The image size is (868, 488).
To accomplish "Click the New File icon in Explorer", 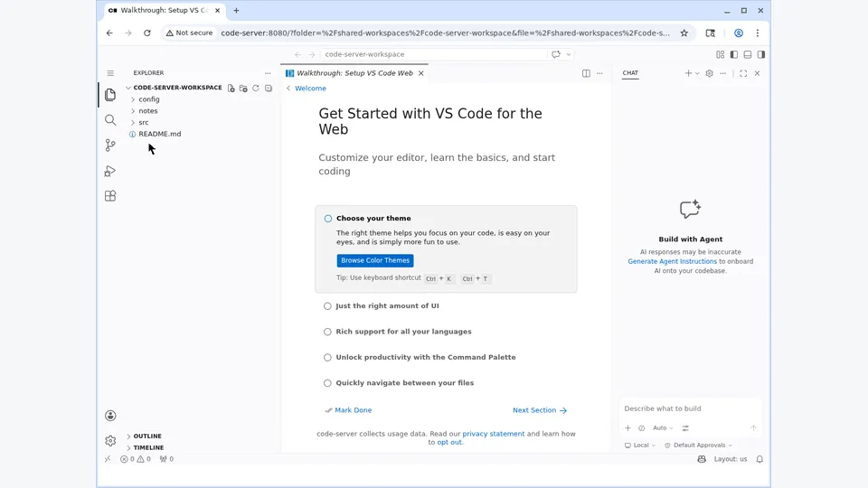I will click(x=231, y=88).
